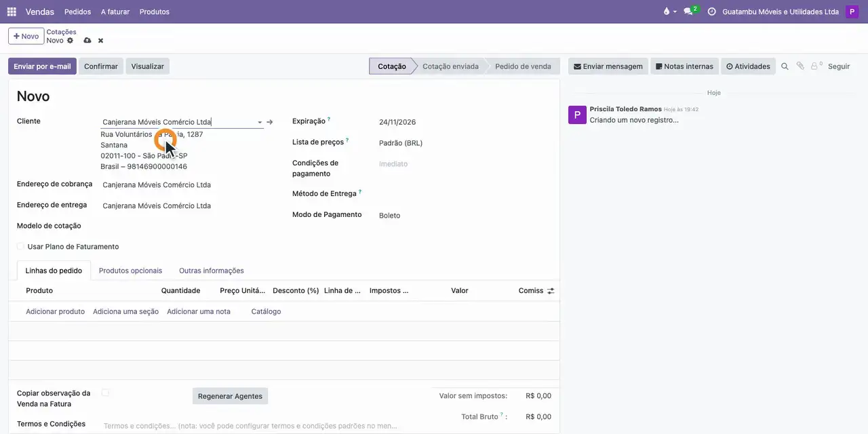Screen dimensions: 868x434
Task: Open Endereço de entrega field
Action: click(182, 206)
